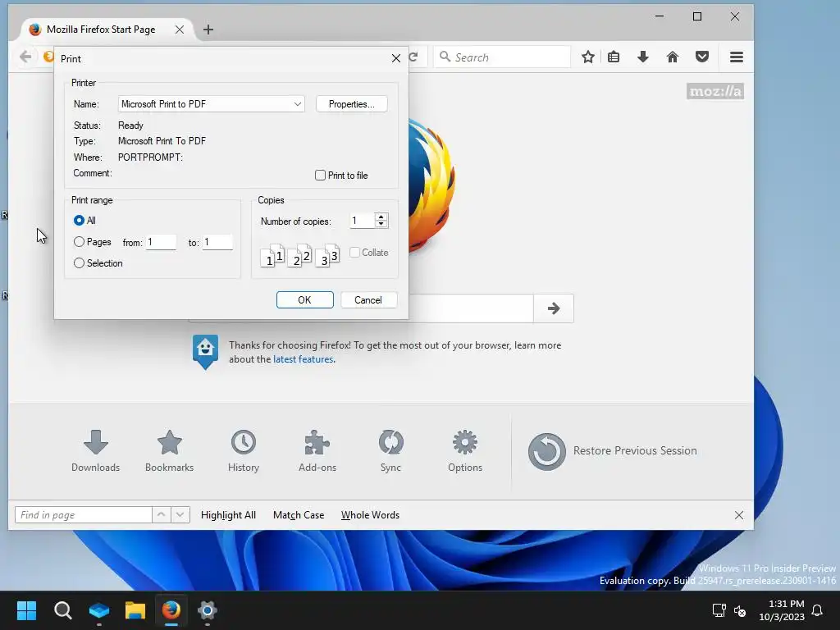Click the network icon in system tray
Screen dimensions: 840x630
pyautogui.click(x=719, y=610)
